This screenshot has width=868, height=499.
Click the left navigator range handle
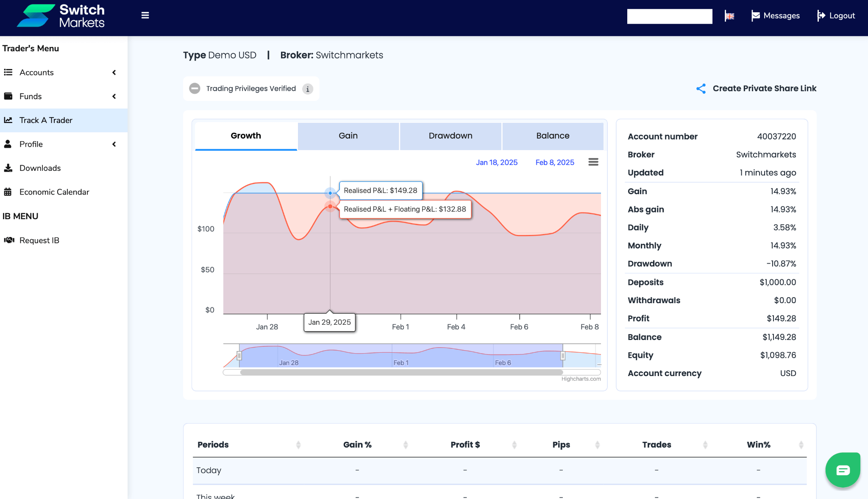[239, 356]
